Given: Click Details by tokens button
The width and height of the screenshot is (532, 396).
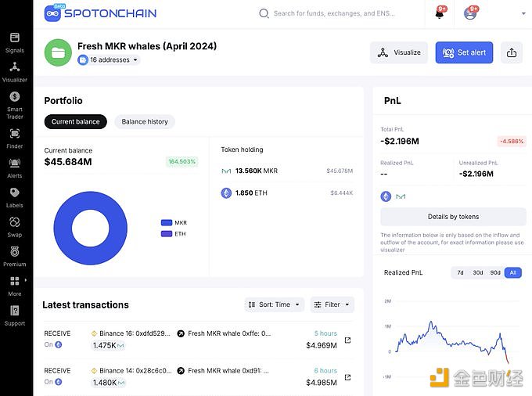Looking at the screenshot, I should (x=453, y=216).
